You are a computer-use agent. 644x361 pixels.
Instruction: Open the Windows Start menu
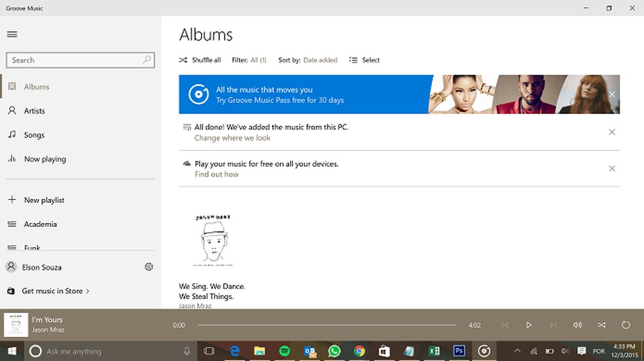pyautogui.click(x=12, y=351)
